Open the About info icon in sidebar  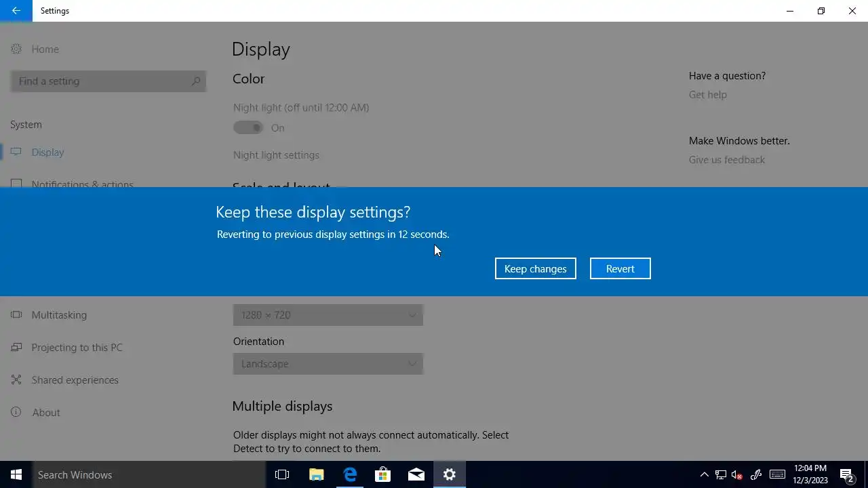tap(16, 412)
